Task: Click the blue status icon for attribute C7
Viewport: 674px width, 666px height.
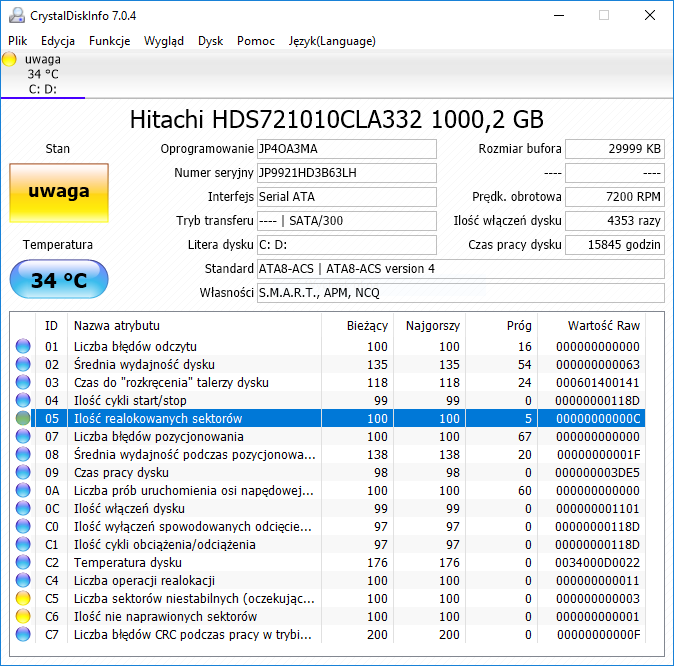Action: 23,635
